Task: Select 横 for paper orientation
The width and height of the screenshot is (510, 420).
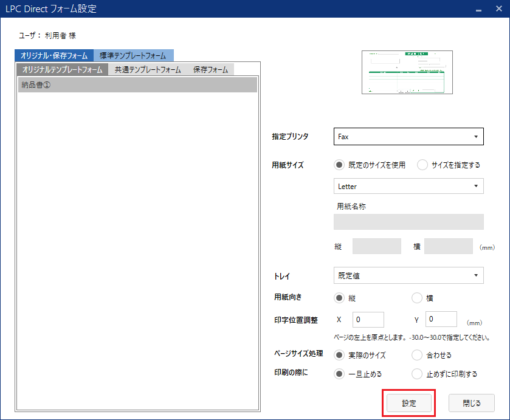Action: (x=417, y=297)
